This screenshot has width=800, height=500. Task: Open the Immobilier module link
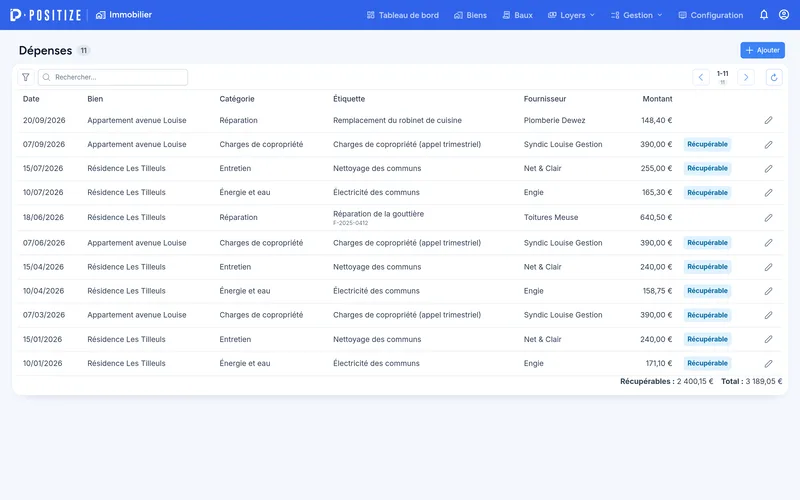pyautogui.click(x=124, y=15)
